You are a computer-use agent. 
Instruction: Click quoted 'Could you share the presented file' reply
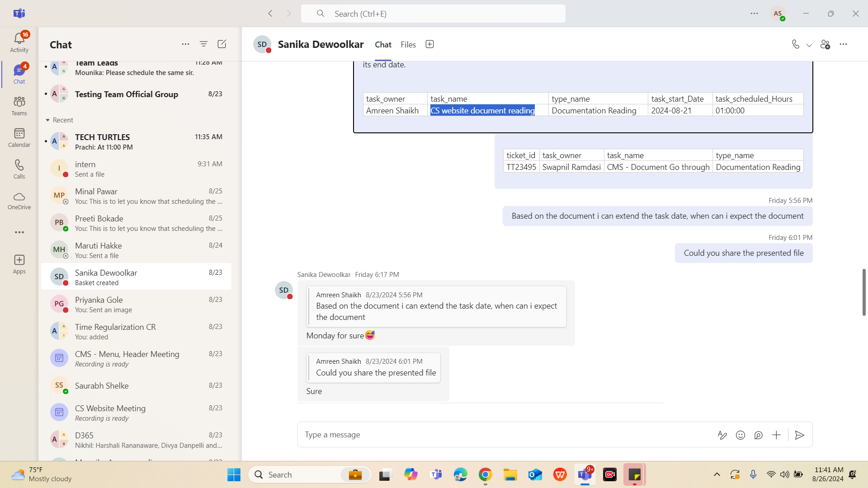[x=373, y=367]
